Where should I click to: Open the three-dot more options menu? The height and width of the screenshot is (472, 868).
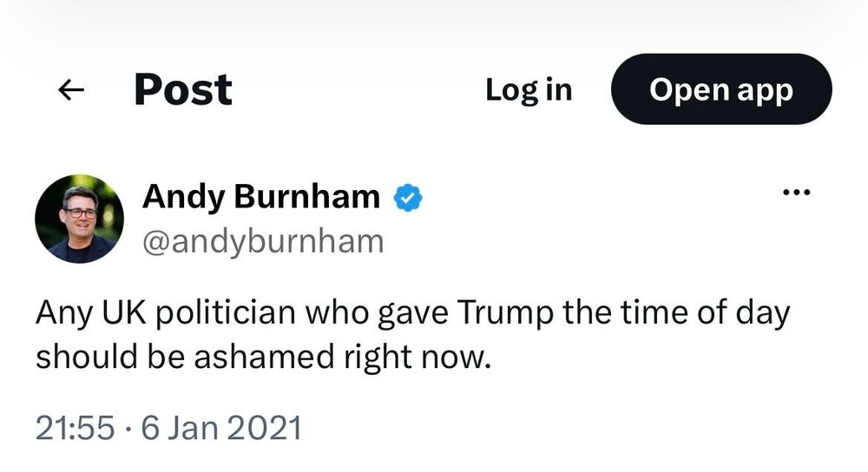(797, 193)
